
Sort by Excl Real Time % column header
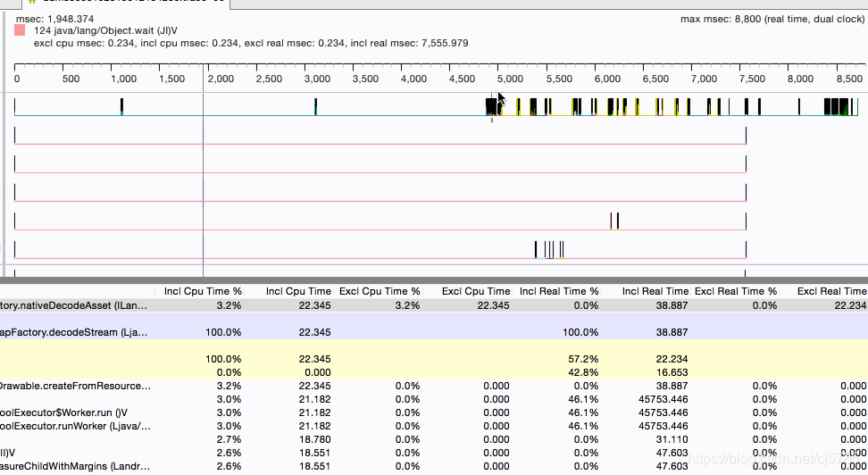736,291
